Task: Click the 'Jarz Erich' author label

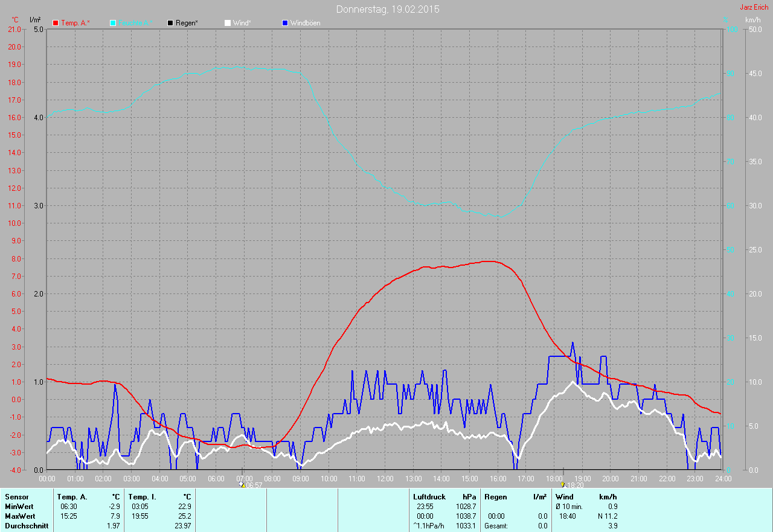Action: pos(754,7)
